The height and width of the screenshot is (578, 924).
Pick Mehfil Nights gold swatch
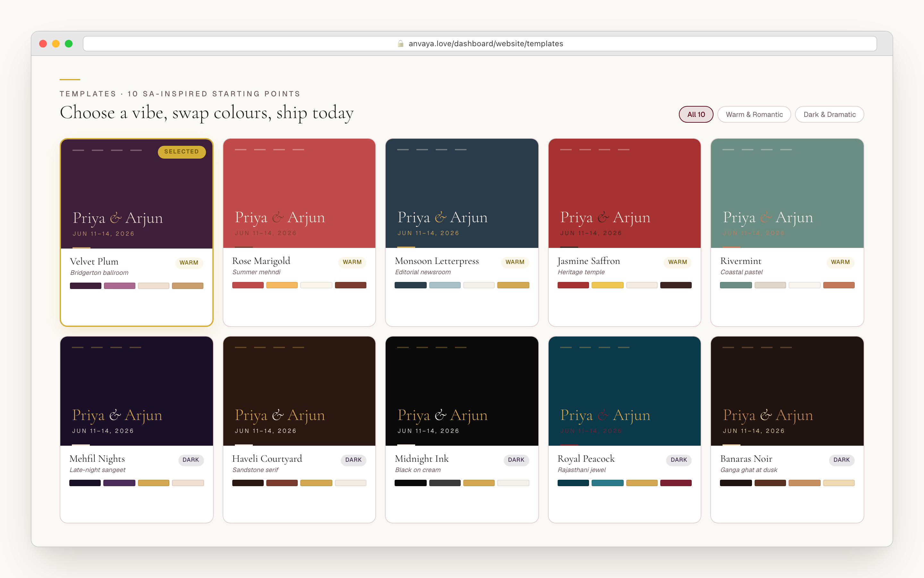(x=153, y=483)
